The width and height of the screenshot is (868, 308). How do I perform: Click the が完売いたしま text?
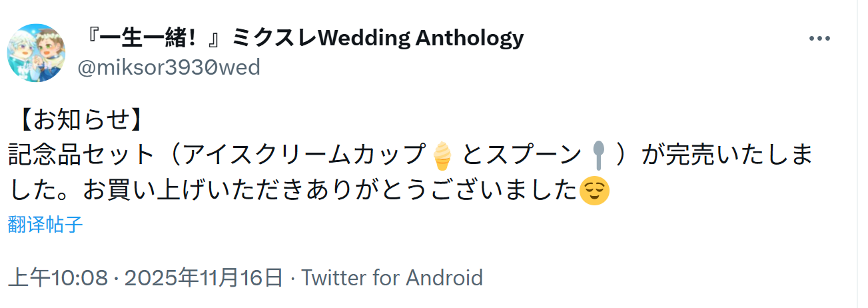tap(727, 156)
